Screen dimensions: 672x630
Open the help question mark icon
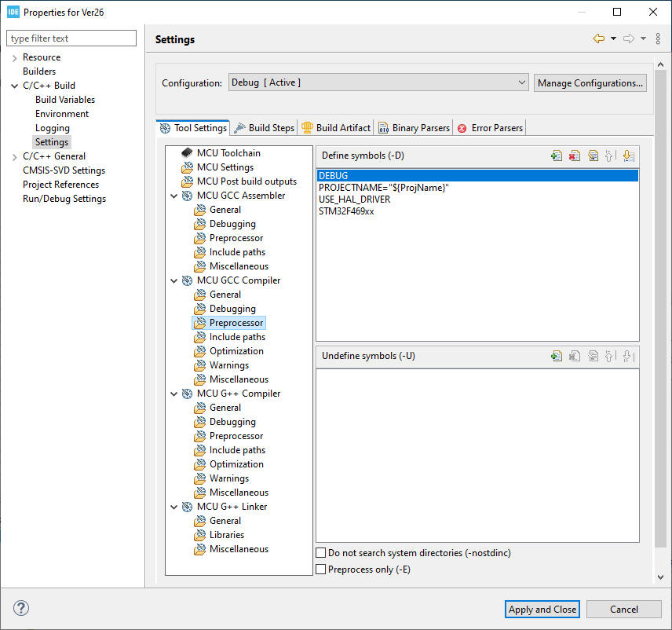click(x=21, y=608)
